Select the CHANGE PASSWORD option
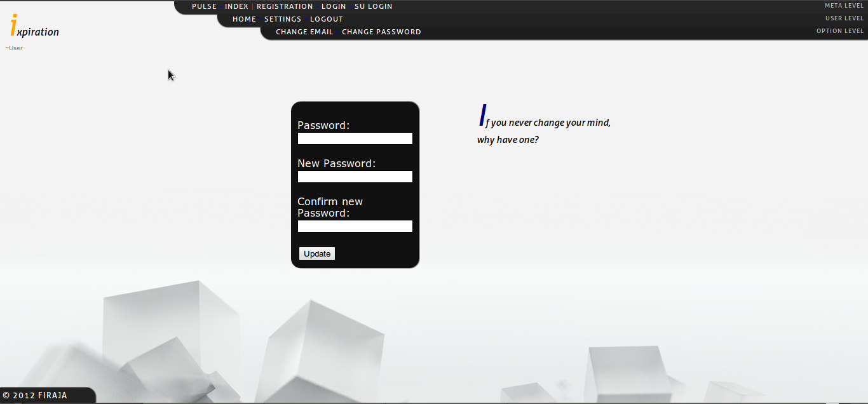Image resolution: width=868 pixels, height=404 pixels. 381,31
